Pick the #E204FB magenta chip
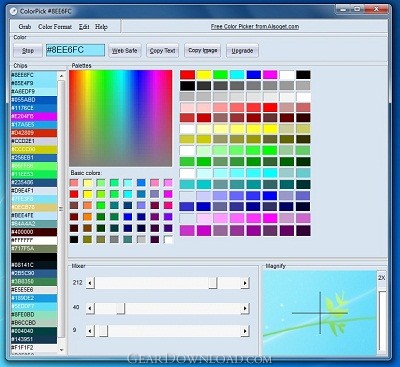Screen dimensions: 400x367 [34, 116]
